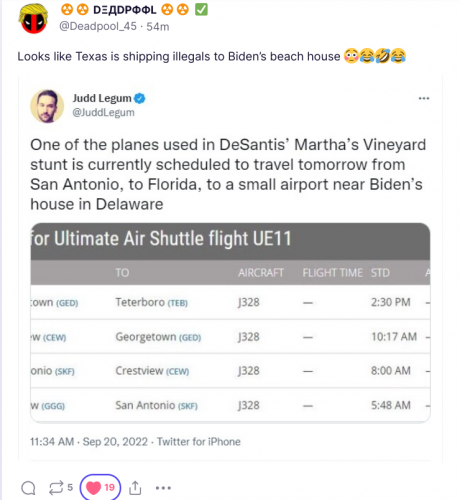Open Judd Legum tweet's three-dot options
The image size is (460, 500).
pos(424,98)
